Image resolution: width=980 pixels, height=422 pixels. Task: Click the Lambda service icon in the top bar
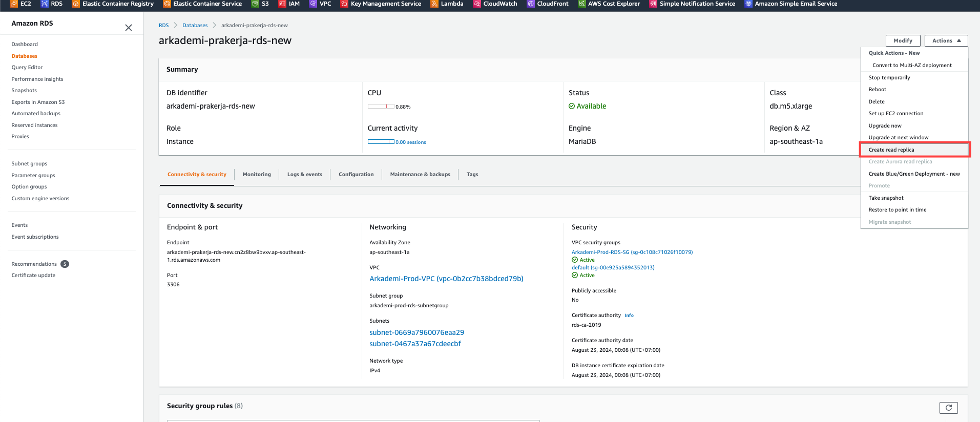point(434,4)
